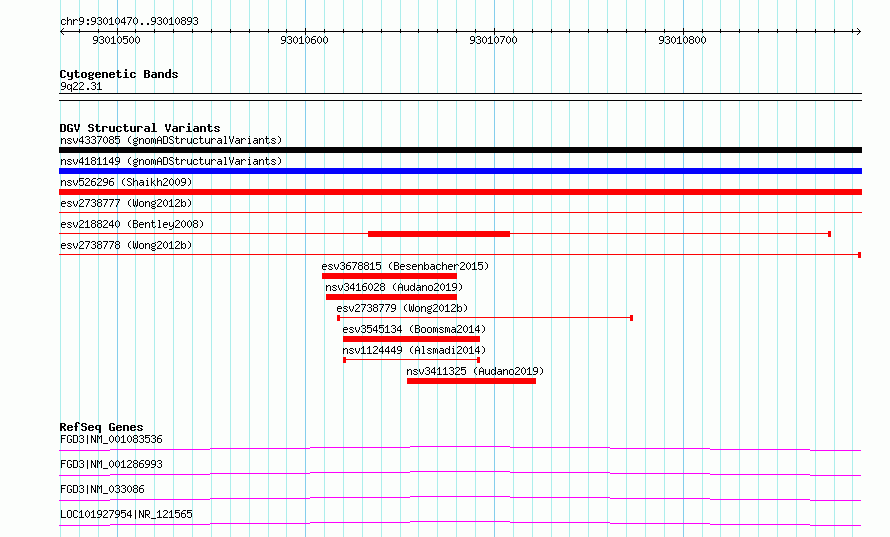
Task: Select the esv2738779 Wong2012b thin line
Action: pyautogui.click(x=485, y=318)
